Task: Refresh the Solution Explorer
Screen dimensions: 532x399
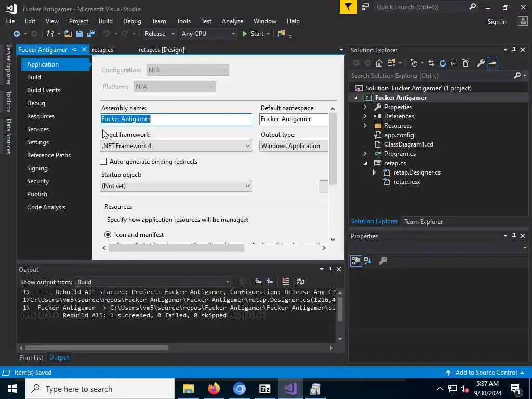Action: click(443, 63)
